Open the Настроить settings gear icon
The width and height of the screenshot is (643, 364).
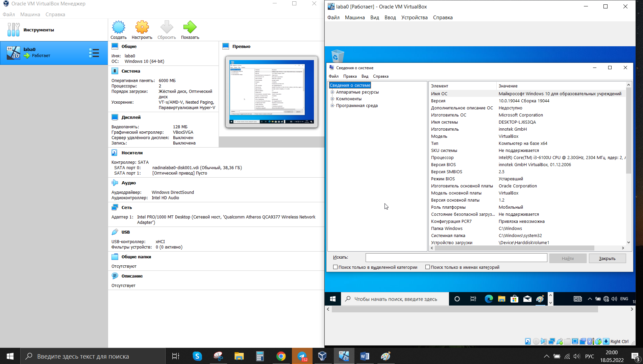click(x=142, y=30)
